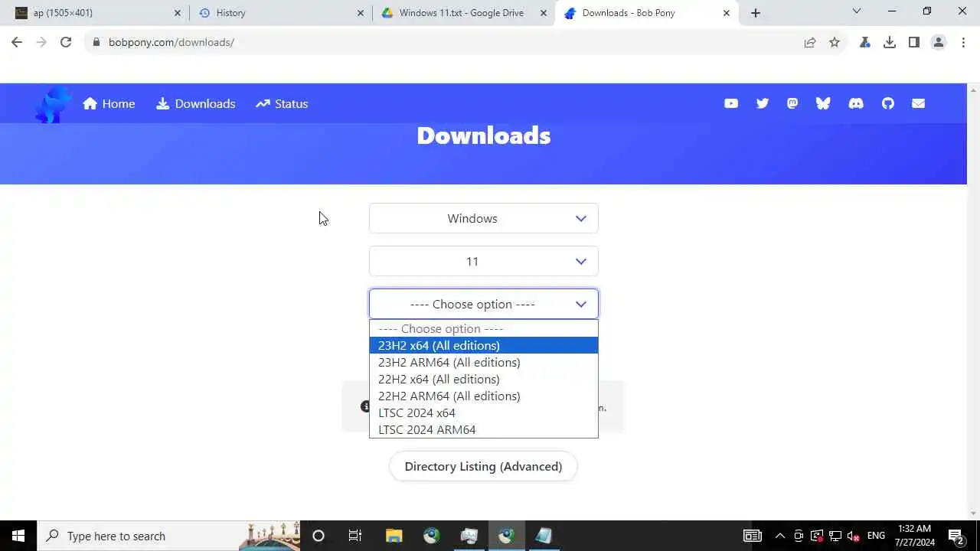The width and height of the screenshot is (980, 551).
Task: Open the Windows Start menu
Action: pos(18,536)
